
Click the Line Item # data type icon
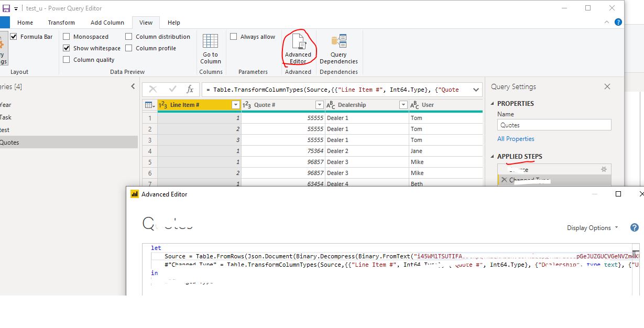tap(162, 105)
